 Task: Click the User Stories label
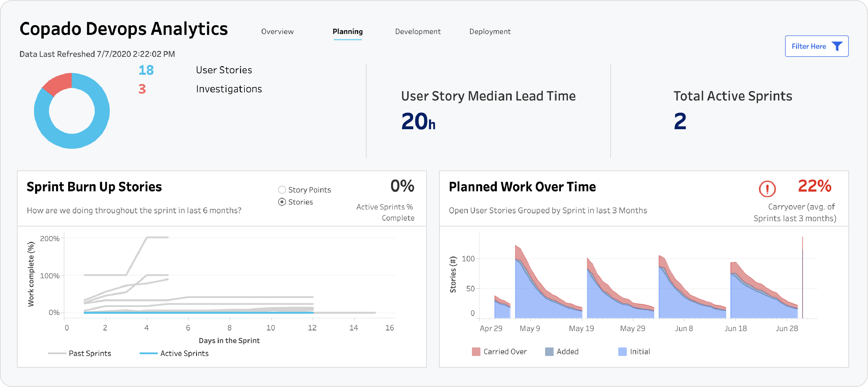(x=224, y=70)
